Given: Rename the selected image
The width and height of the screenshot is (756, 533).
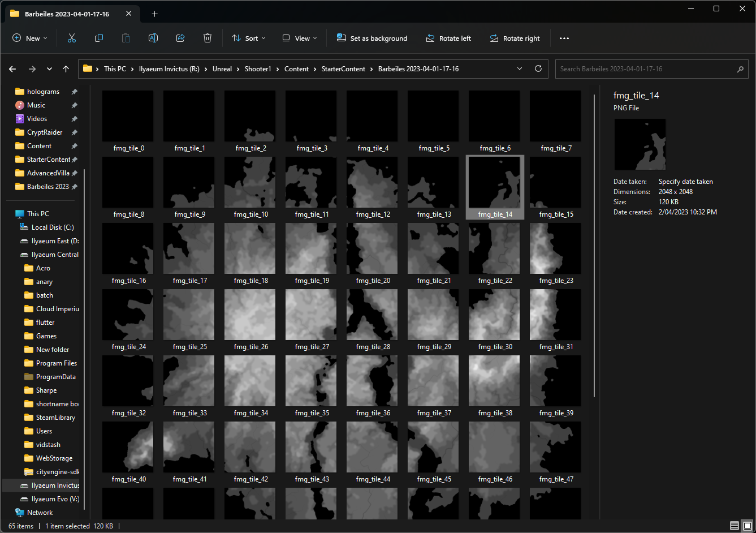Looking at the screenshot, I should pyautogui.click(x=153, y=38).
